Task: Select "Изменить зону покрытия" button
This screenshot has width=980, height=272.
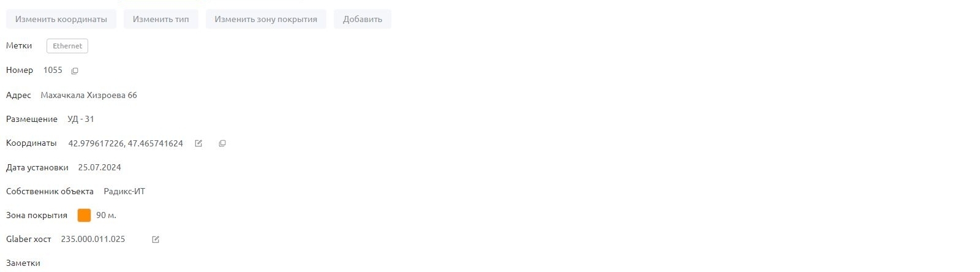Action: click(266, 19)
